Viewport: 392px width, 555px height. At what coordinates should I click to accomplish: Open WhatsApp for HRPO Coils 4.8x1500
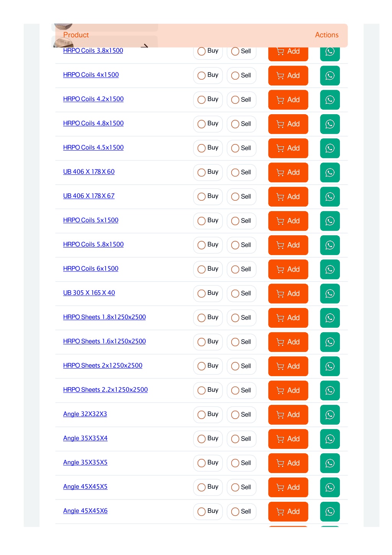click(330, 124)
